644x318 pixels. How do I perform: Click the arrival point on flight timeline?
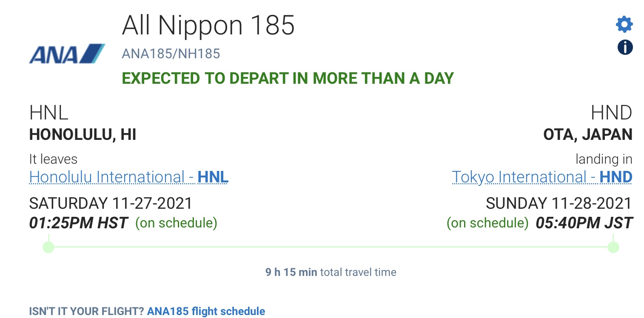pyautogui.click(x=613, y=247)
